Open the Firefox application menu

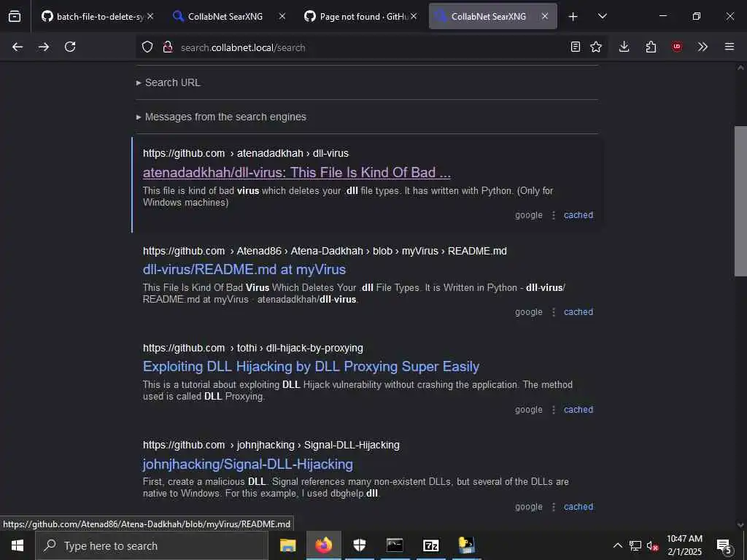click(729, 47)
